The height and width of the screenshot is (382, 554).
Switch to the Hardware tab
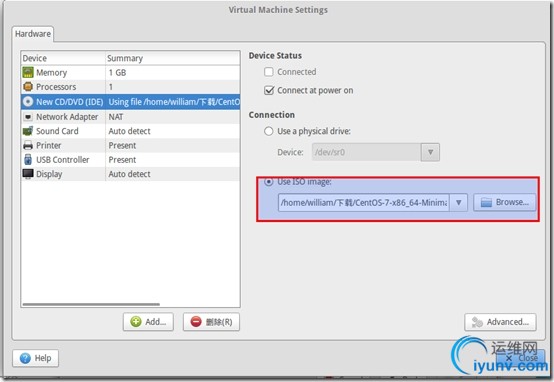33,34
